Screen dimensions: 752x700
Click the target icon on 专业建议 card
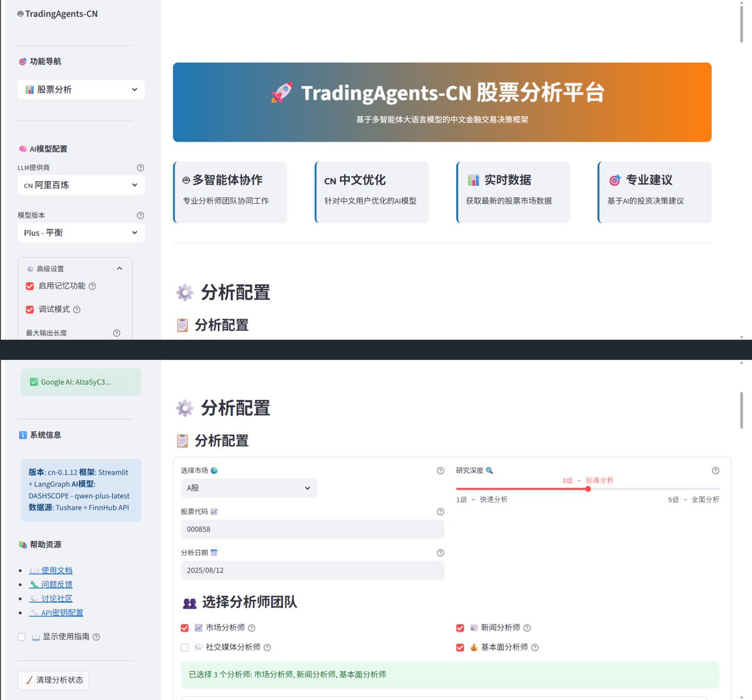pyautogui.click(x=614, y=180)
